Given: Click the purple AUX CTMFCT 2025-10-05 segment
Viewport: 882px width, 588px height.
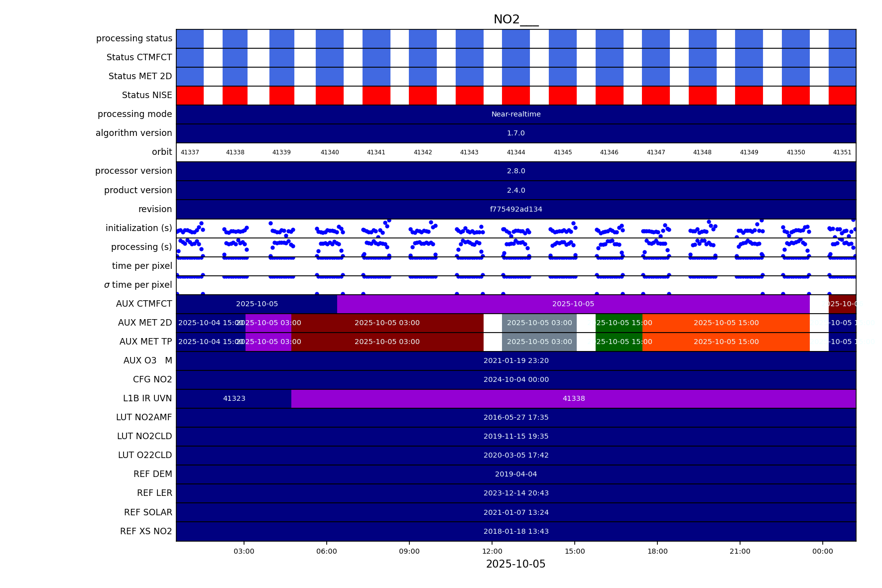Looking at the screenshot, I should tap(573, 304).
